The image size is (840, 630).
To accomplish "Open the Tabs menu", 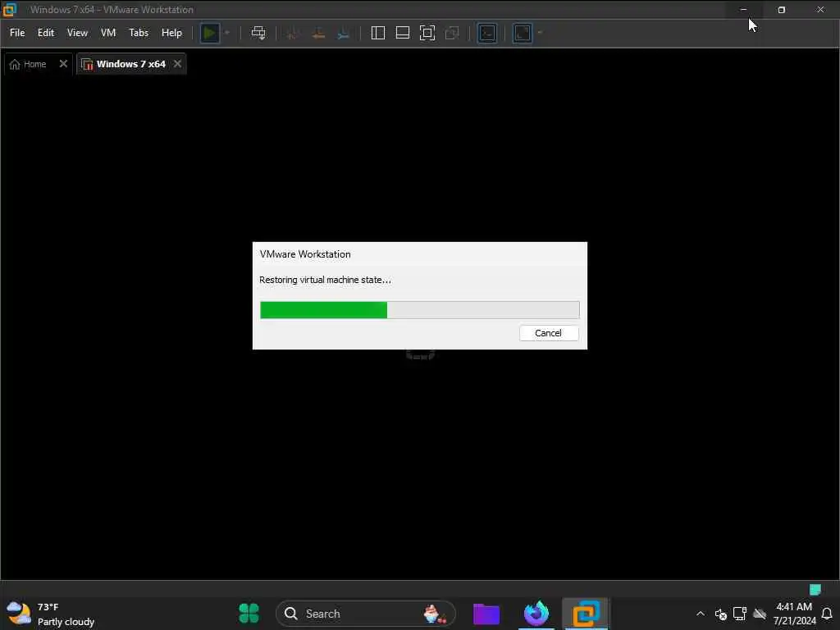I will 139,33.
